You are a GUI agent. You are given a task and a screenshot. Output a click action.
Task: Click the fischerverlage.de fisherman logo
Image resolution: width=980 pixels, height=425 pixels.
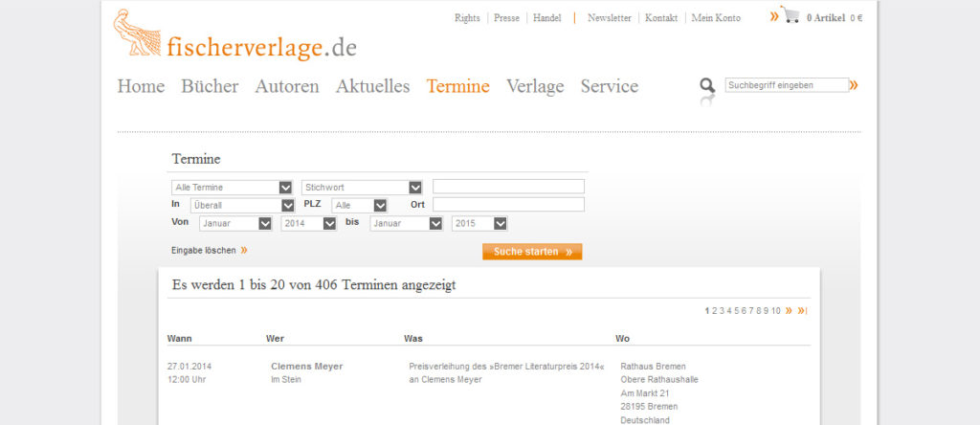point(137,34)
